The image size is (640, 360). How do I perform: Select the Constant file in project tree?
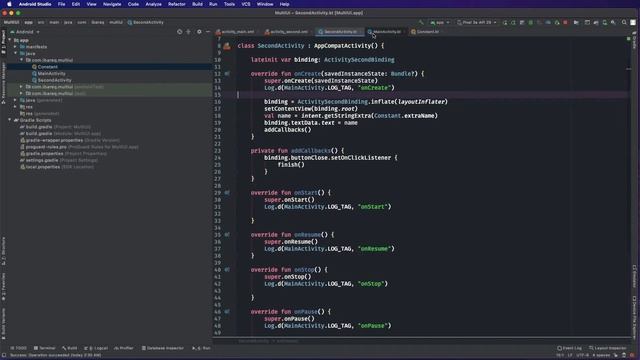(x=47, y=67)
